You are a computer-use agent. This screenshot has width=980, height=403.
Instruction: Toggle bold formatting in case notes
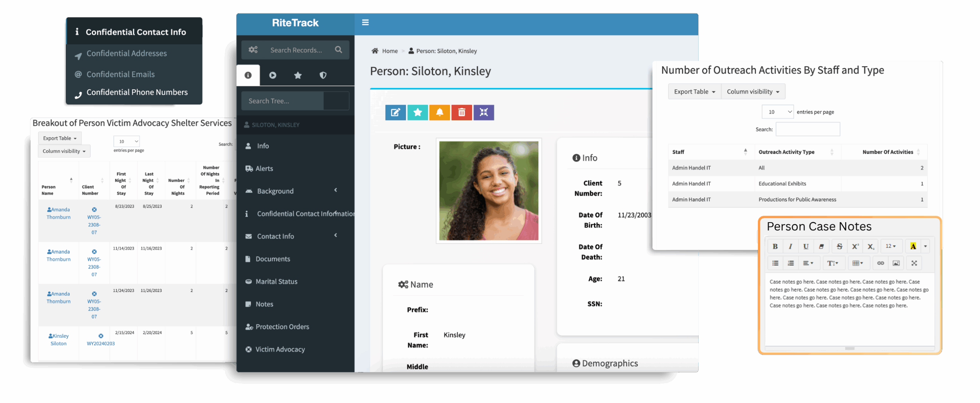[x=775, y=246]
